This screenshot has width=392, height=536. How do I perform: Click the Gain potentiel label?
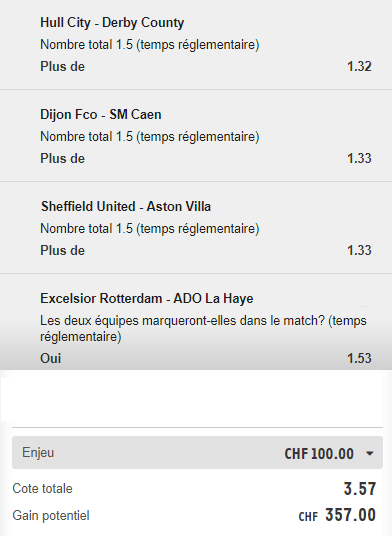[51, 515]
